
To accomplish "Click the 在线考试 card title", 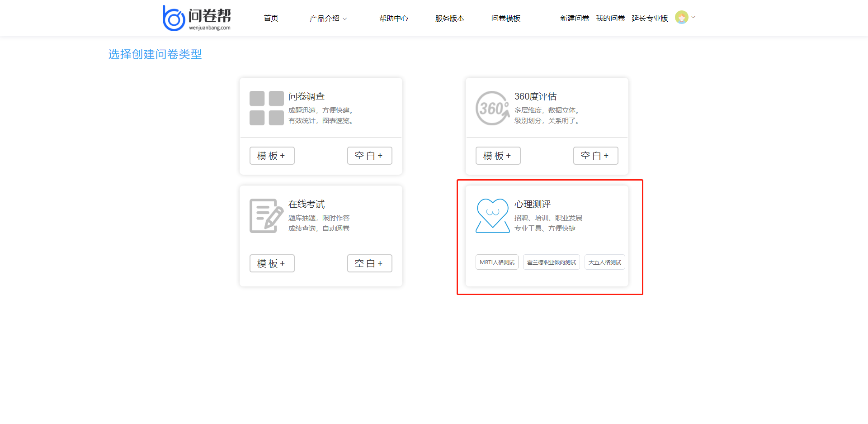I will point(307,204).
